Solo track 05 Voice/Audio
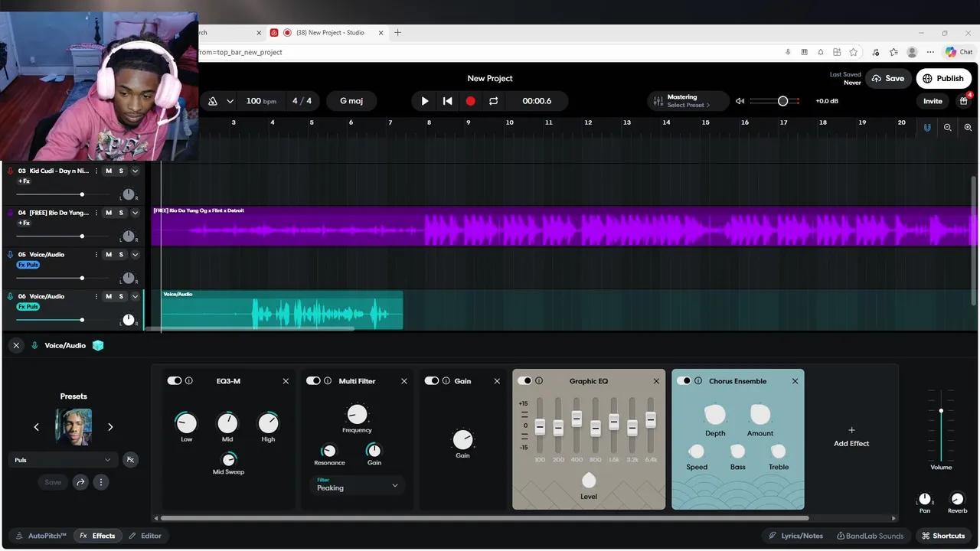The image size is (980, 551). pyautogui.click(x=121, y=254)
